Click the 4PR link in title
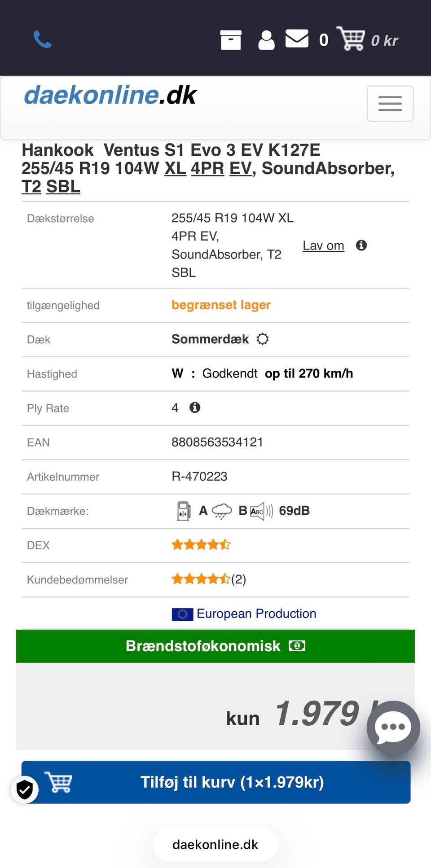Image resolution: width=431 pixels, height=868 pixels. click(207, 168)
